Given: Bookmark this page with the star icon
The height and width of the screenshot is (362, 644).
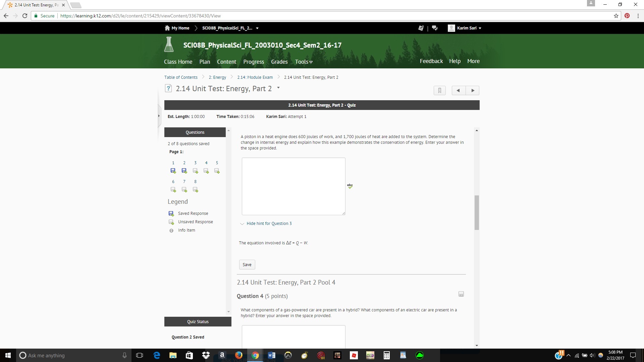Looking at the screenshot, I should click(x=616, y=16).
